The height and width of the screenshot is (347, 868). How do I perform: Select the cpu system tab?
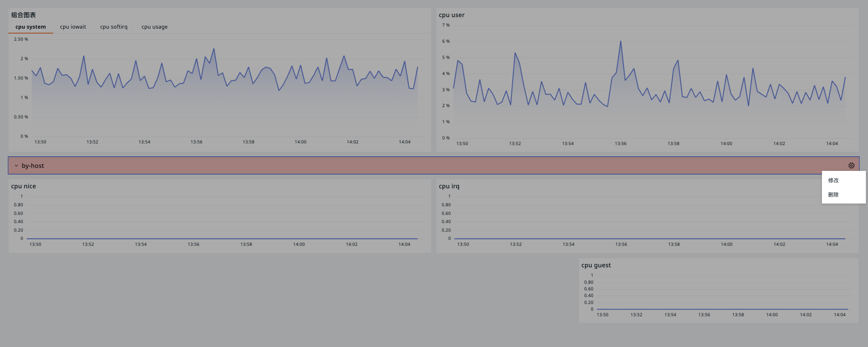pos(31,27)
